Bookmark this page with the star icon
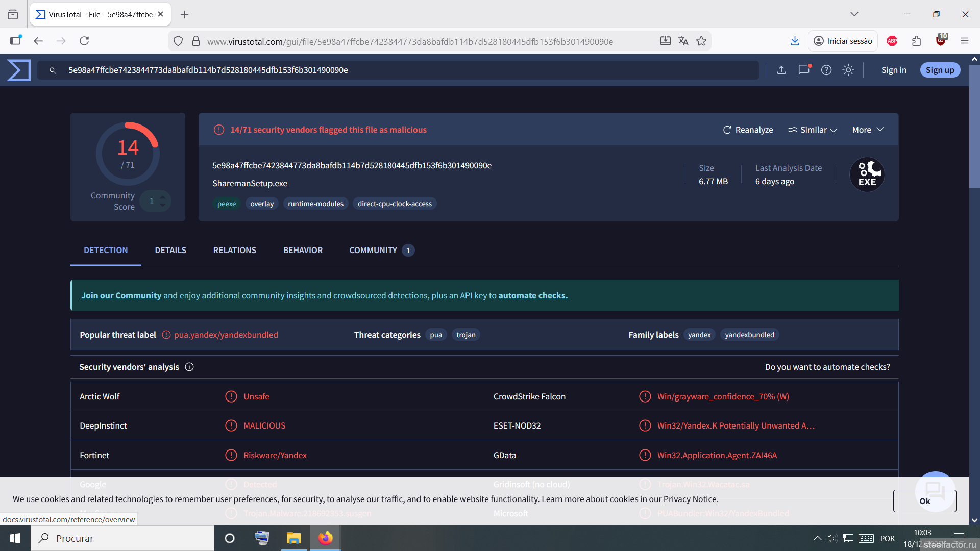980x551 pixels. tap(701, 41)
